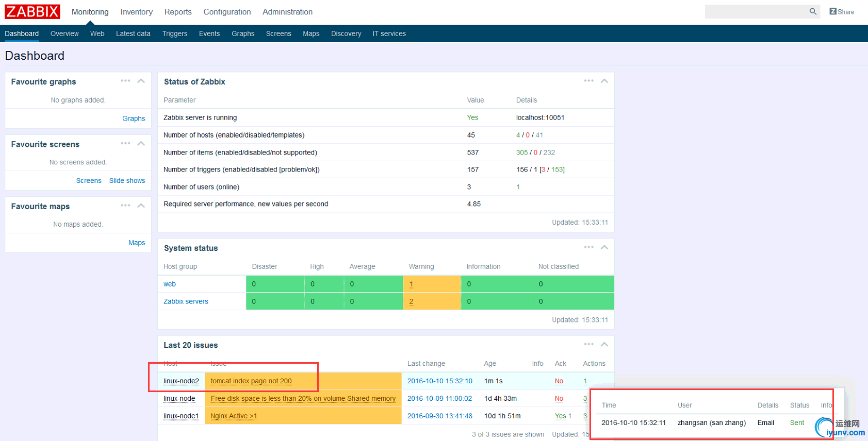
Task: Collapse the System status widget
Action: click(604, 247)
